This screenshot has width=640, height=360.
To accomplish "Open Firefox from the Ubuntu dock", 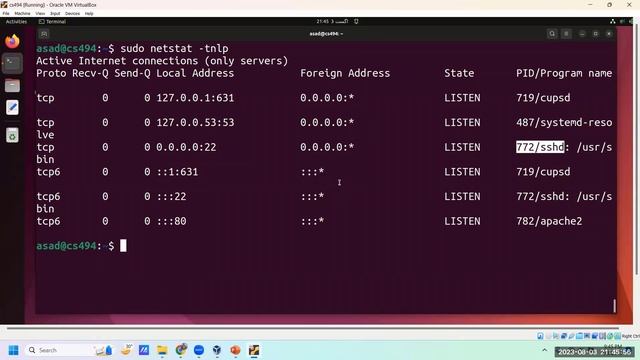I will click(12, 41).
